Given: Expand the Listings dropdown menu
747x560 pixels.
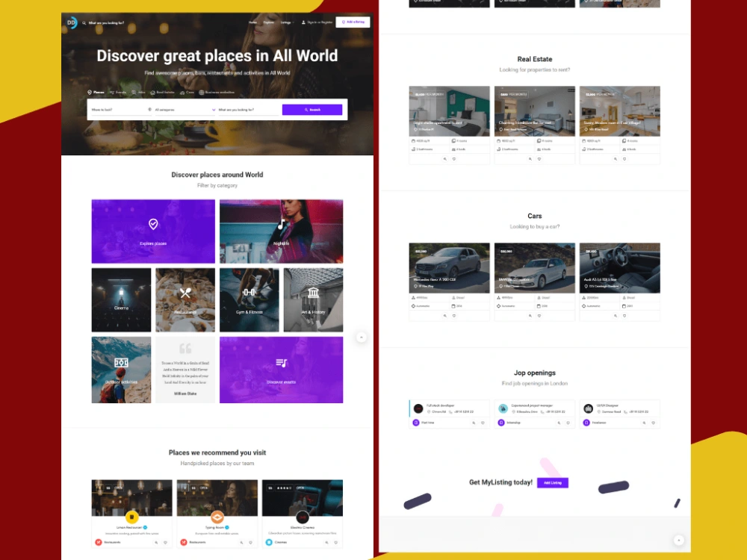Looking at the screenshot, I should coord(287,22).
